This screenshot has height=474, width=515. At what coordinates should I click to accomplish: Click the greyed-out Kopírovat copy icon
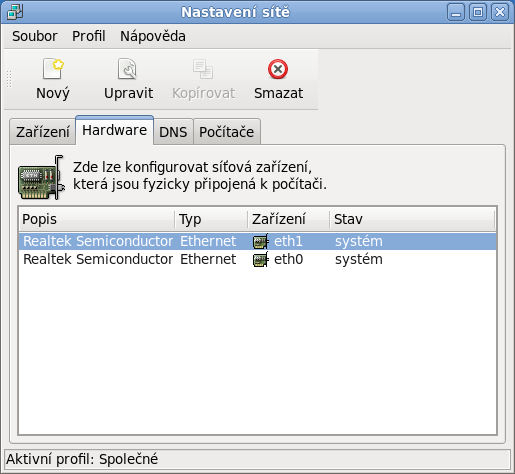point(203,69)
